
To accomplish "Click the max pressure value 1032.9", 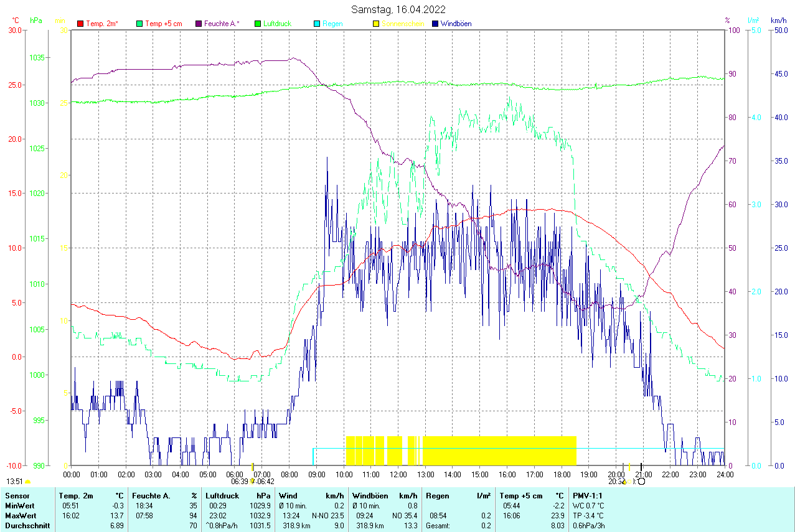I will [260, 516].
